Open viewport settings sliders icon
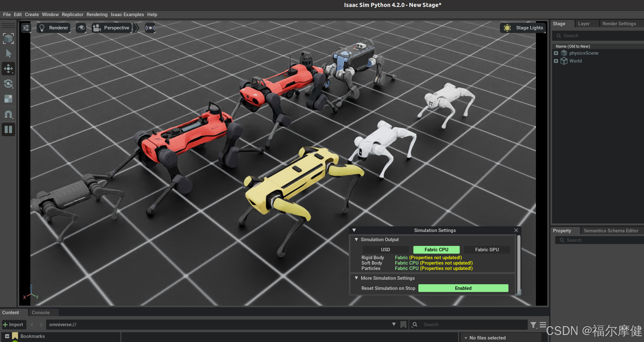644x342 pixels. pyautogui.click(x=26, y=28)
